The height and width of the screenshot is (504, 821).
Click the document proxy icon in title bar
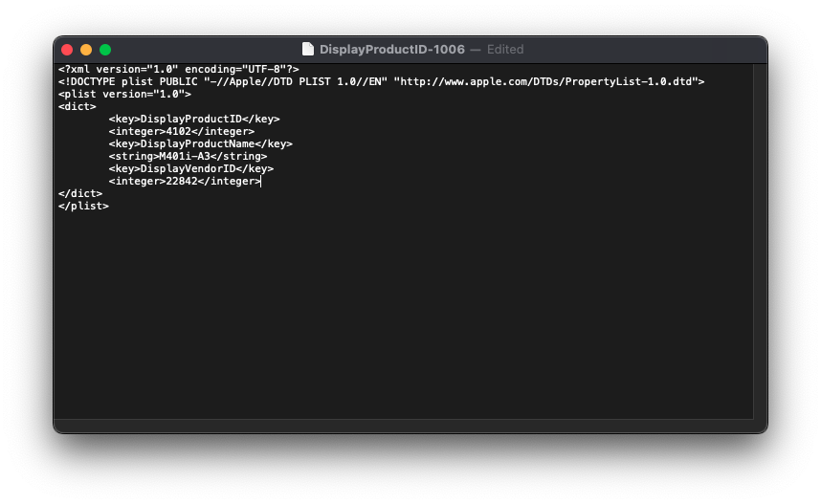308,49
